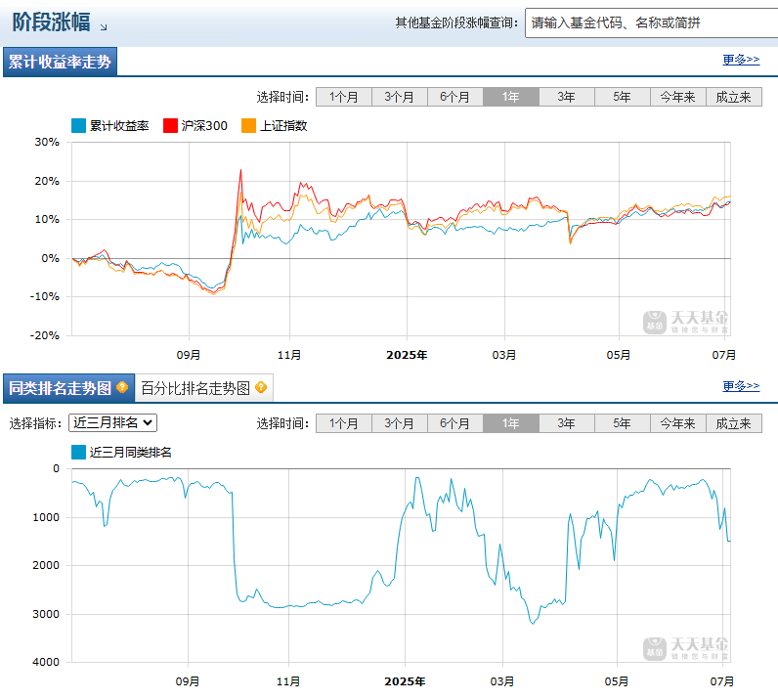This screenshot has width=778, height=700.
Task: Select 3个月 in the cumulative return chart
Action: (400, 97)
